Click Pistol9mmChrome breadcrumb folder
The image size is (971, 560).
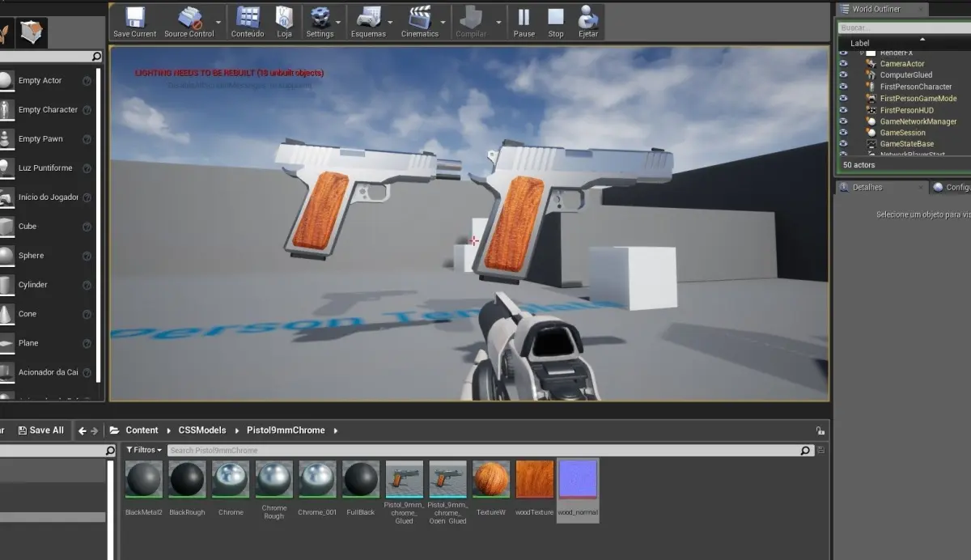click(x=286, y=431)
